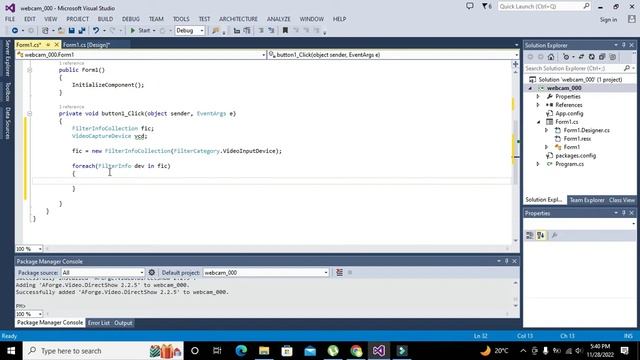This screenshot has height=360, width=640.
Task: Click the Search Solution Explorer field
Action: click(x=579, y=68)
